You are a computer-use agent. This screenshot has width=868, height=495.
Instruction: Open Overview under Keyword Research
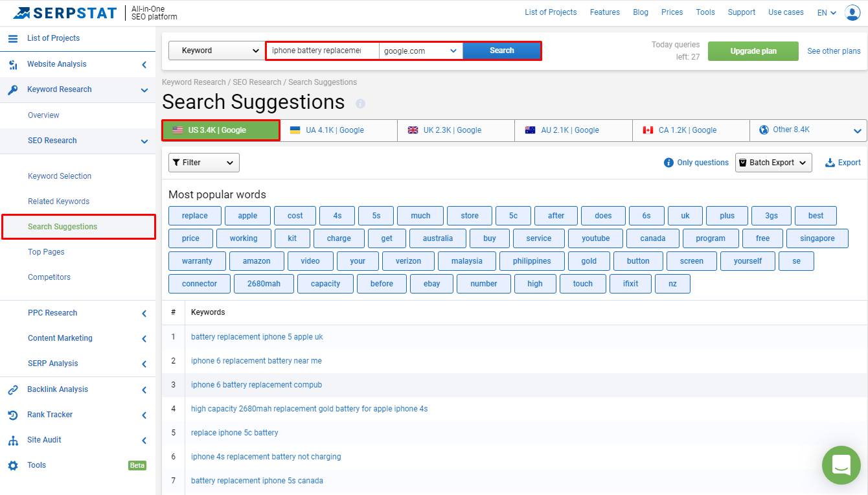[43, 115]
